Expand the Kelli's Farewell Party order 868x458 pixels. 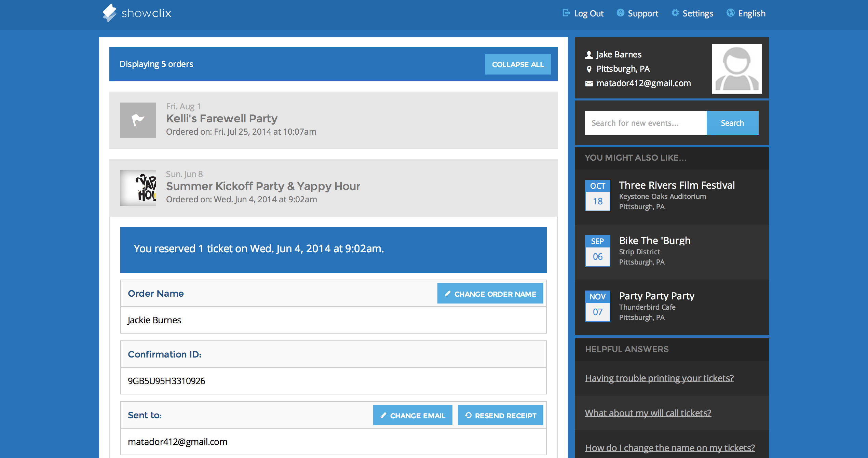(221, 118)
